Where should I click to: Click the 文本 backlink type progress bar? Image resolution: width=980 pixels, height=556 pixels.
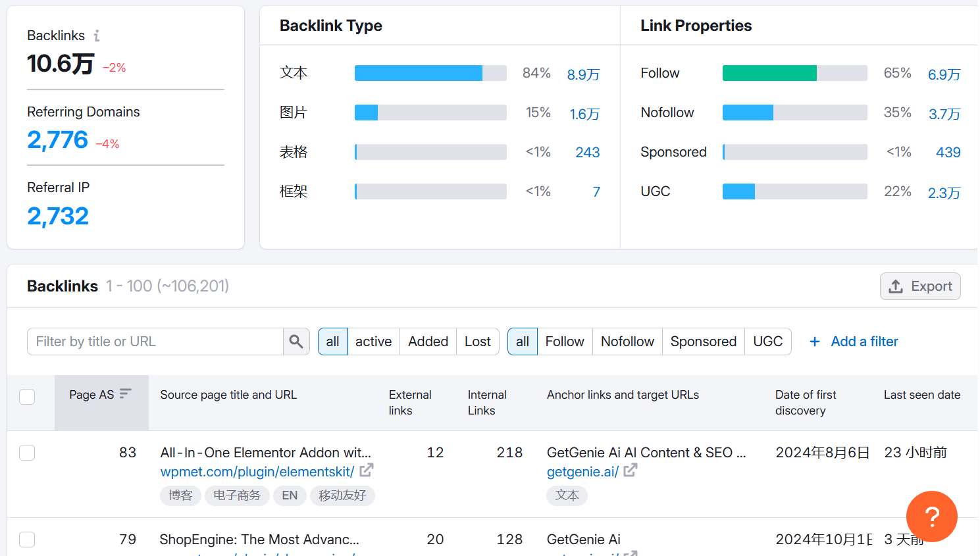(430, 73)
